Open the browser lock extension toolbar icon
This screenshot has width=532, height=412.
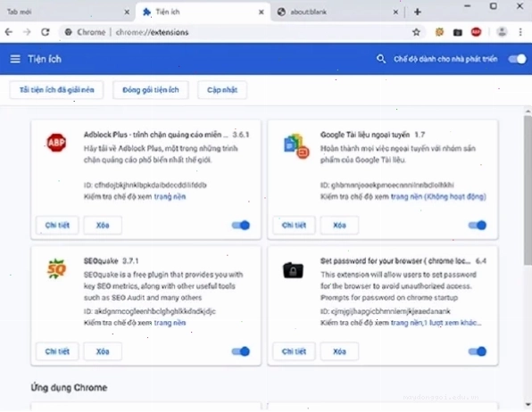click(458, 33)
